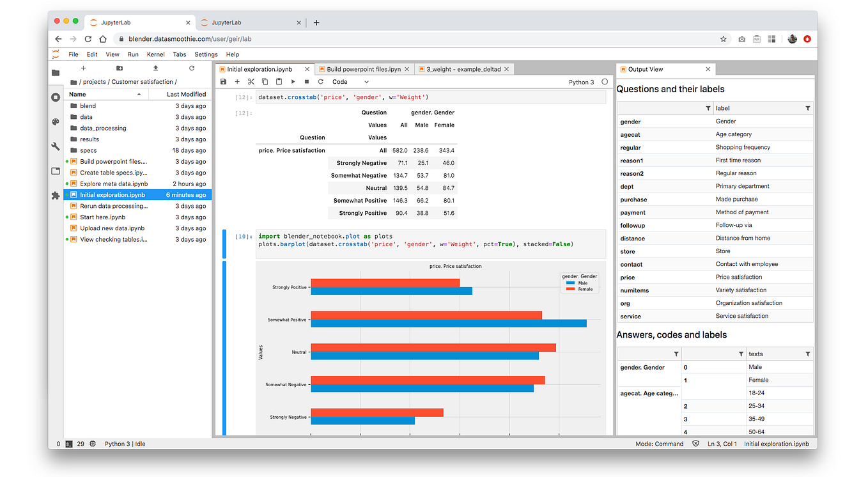The width and height of the screenshot is (868, 477).
Task: Sort files by clicking the Name column header
Action: pos(77,94)
